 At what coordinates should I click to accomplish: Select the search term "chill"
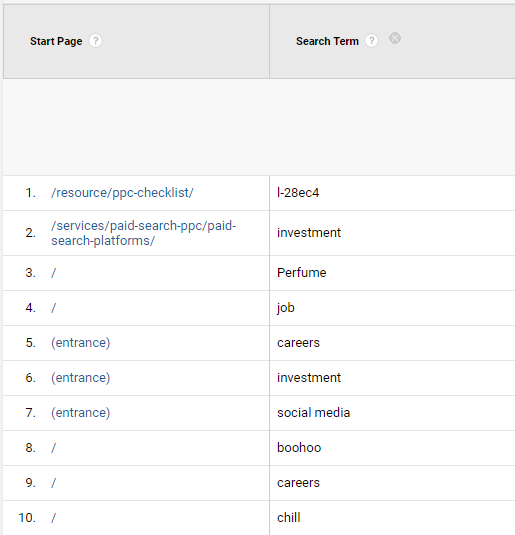pos(289,518)
